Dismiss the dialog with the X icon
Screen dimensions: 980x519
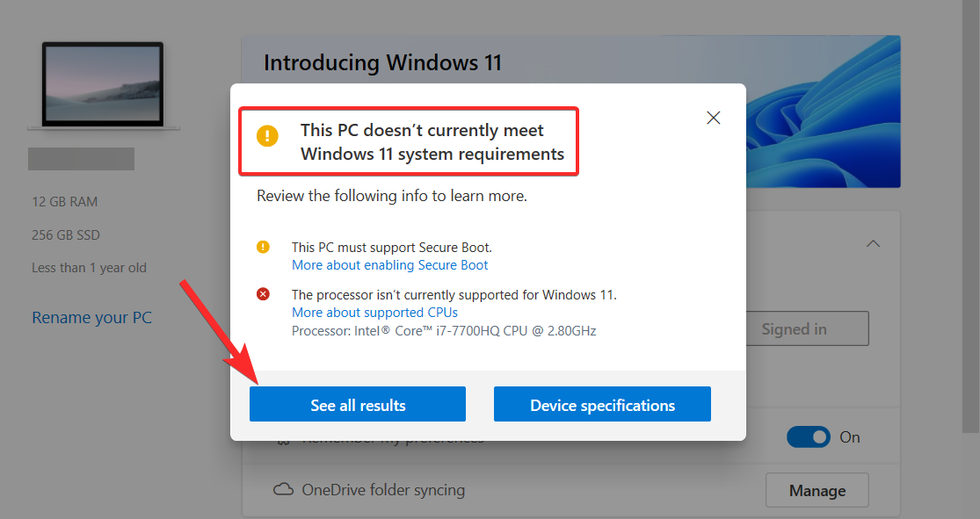coord(713,117)
